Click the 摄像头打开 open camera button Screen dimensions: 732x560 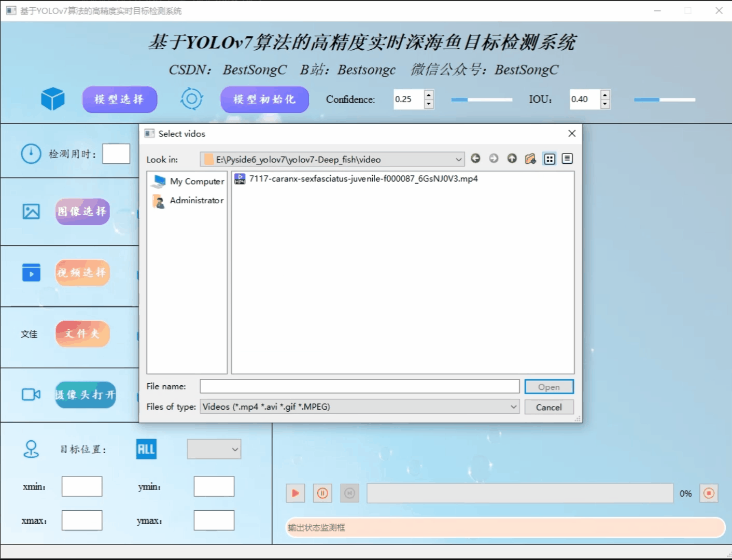click(86, 395)
